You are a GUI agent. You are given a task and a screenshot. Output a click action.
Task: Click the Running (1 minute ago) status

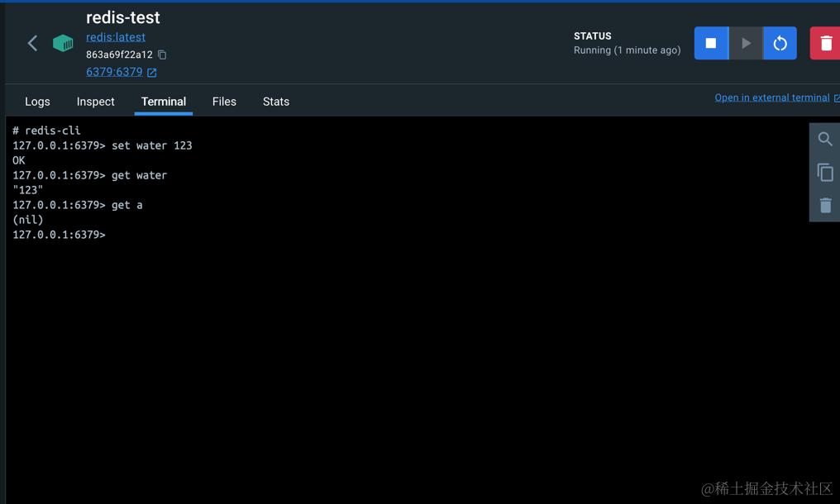[627, 50]
